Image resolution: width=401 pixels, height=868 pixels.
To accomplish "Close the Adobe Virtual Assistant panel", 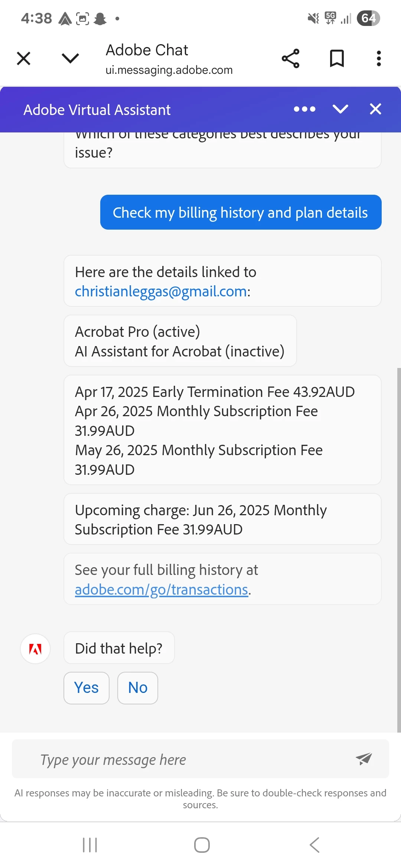I will point(375,109).
